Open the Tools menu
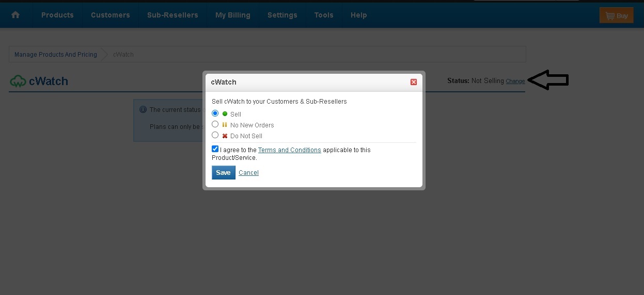Screen dimensions: 644x295 click(324, 15)
